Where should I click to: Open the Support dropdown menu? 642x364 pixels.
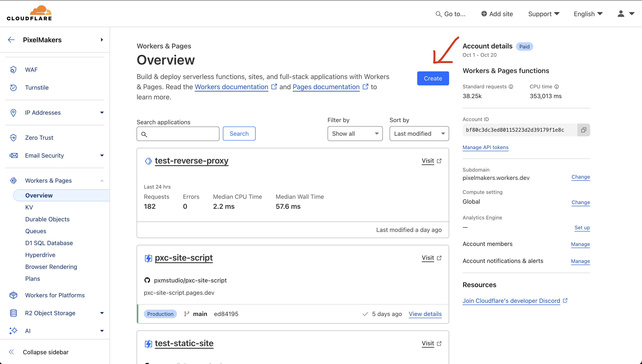click(x=544, y=14)
